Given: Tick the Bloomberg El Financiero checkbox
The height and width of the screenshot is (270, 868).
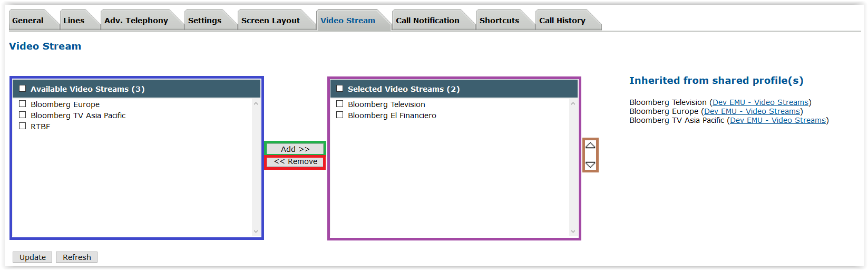Looking at the screenshot, I should coord(340,115).
